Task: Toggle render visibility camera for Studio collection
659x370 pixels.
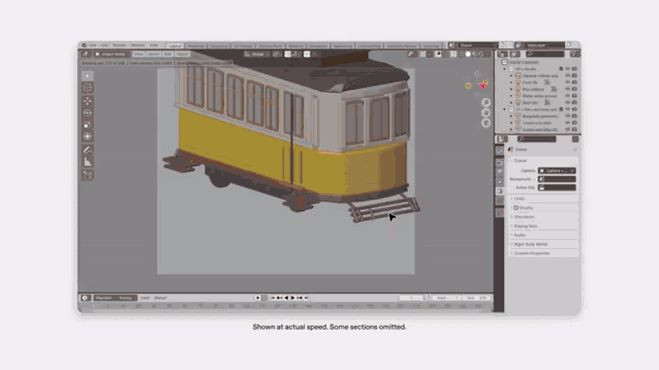Action: point(575,69)
